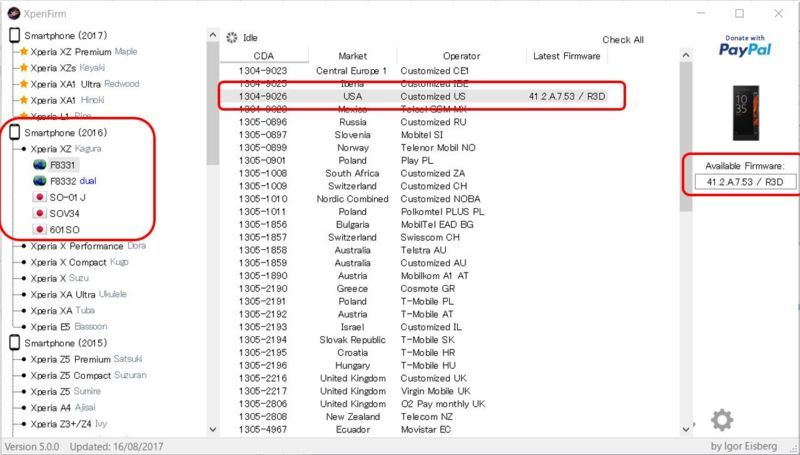Sort by the Market column header
The height and width of the screenshot is (455, 800).
[x=353, y=56]
